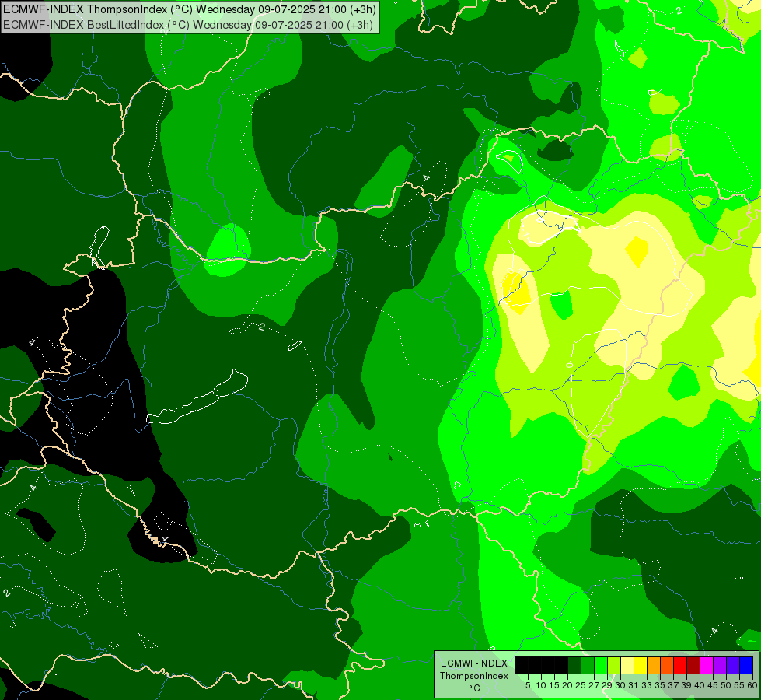Select the magenta 40–45 legend swatch
Image resolution: width=761 pixels, height=700 pixels.
click(x=707, y=665)
